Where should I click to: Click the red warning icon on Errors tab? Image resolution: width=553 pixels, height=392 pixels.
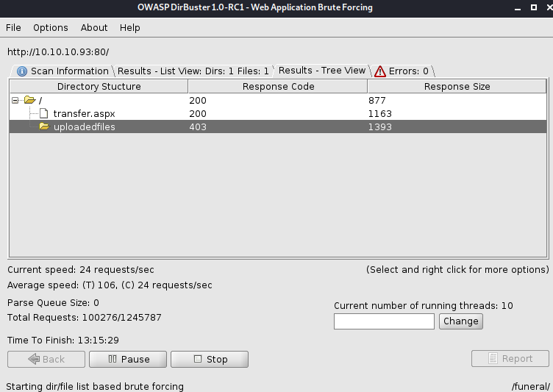pyautogui.click(x=380, y=71)
